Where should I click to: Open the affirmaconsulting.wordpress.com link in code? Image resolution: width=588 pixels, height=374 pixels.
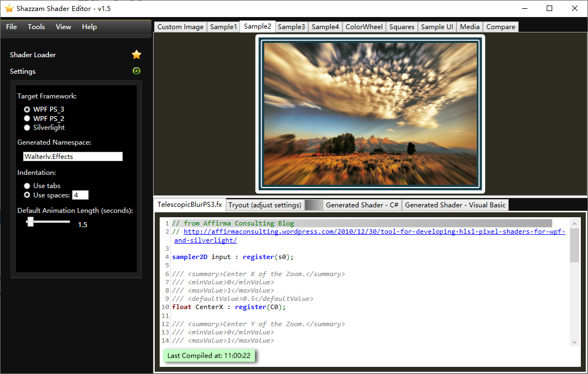pos(374,232)
